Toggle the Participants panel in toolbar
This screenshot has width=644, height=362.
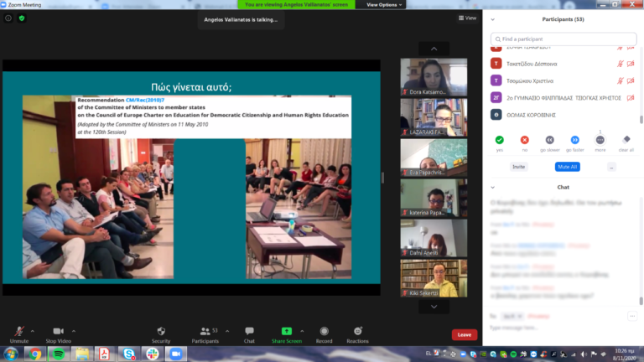[205, 334]
